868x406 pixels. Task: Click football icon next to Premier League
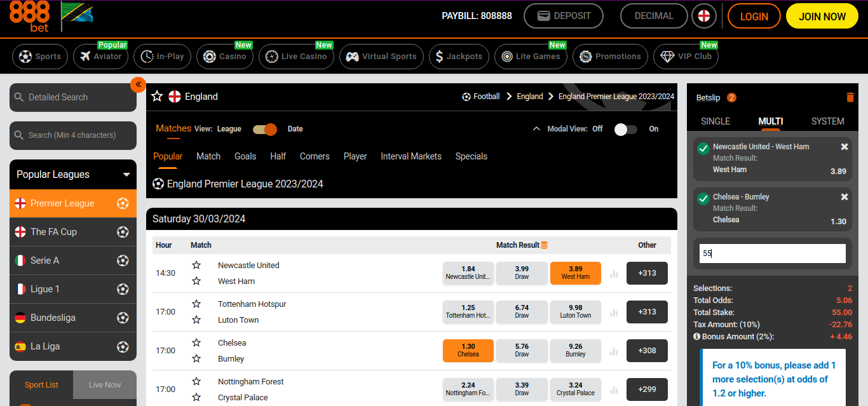123,203
